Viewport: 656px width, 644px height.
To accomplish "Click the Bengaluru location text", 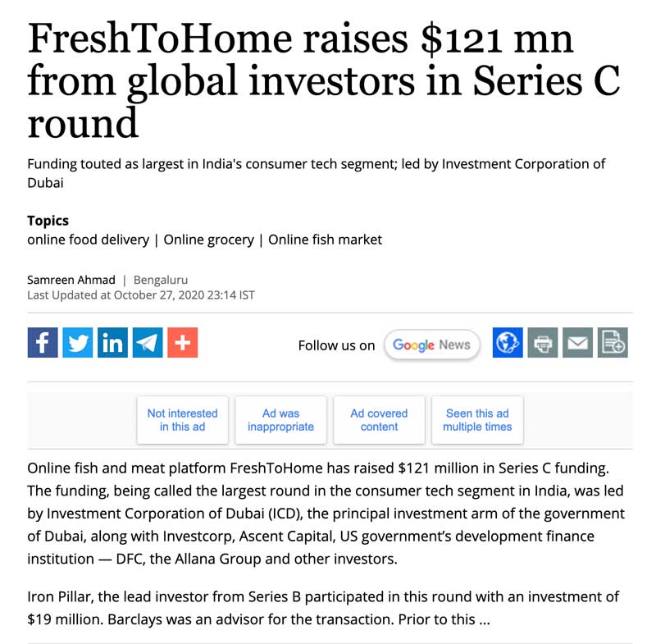I will (x=161, y=280).
